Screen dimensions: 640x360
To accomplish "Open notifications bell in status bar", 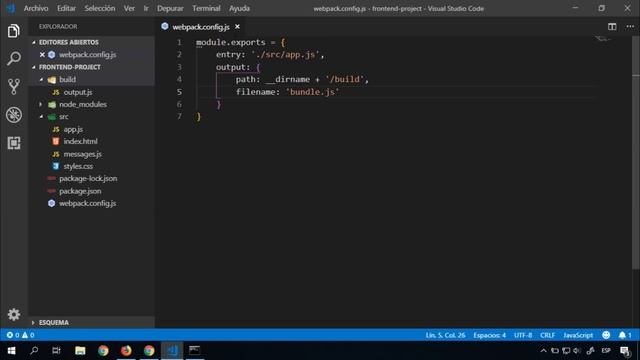I will 624,335.
